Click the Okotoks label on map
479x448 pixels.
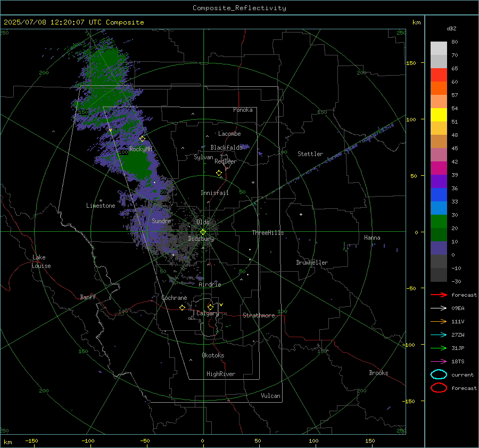point(213,355)
